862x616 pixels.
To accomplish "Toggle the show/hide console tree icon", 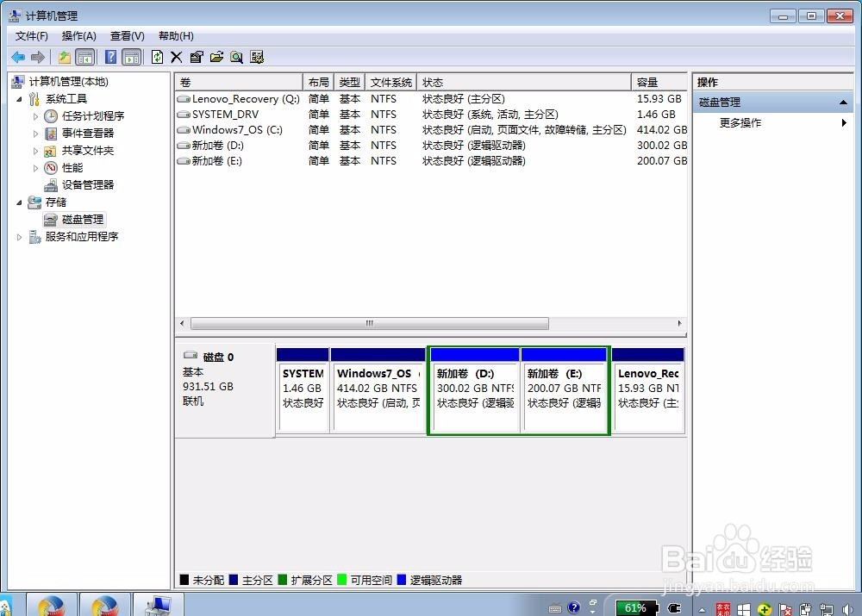I will (84, 57).
